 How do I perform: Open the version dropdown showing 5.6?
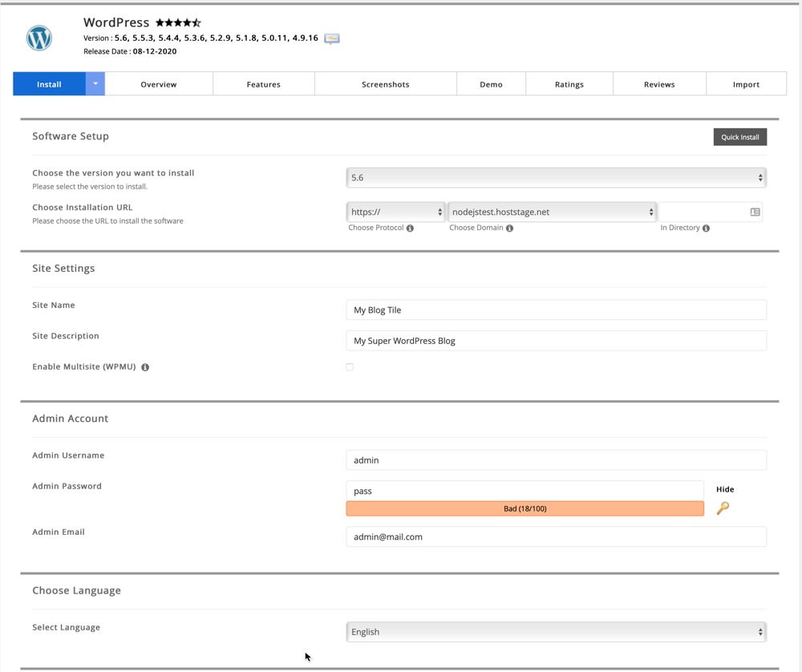[x=556, y=177]
